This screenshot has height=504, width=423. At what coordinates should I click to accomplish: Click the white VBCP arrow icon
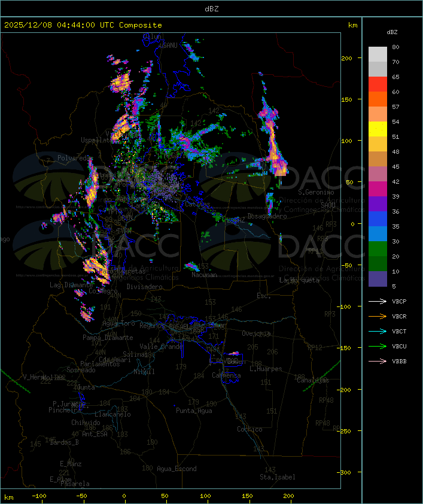click(x=378, y=301)
